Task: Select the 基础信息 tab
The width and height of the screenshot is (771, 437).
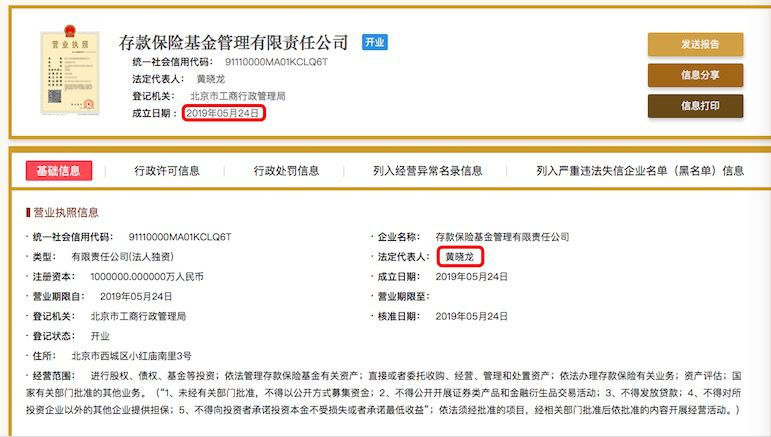Action: (x=59, y=171)
